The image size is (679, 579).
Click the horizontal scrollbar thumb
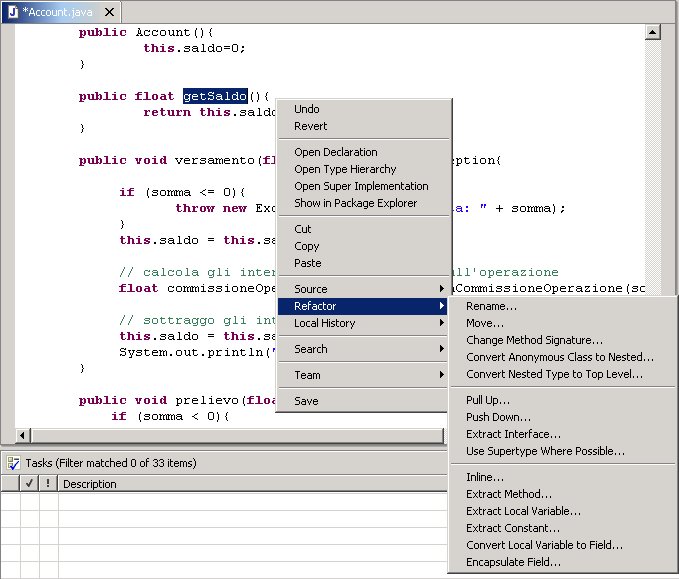click(x=237, y=435)
